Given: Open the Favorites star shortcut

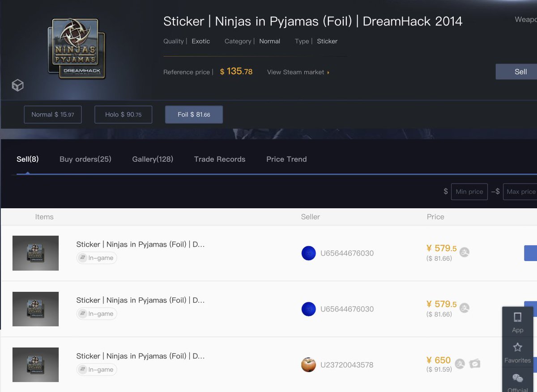Looking at the screenshot, I should [517, 352].
